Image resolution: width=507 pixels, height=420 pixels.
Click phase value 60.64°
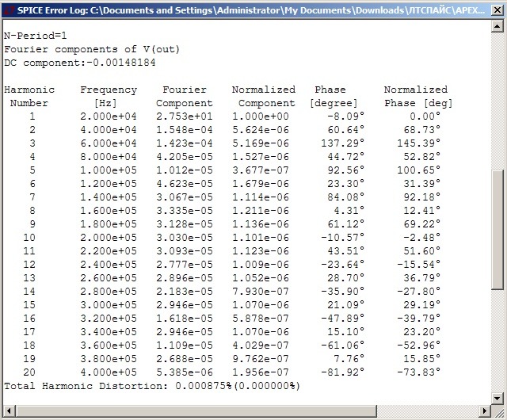pyautogui.click(x=345, y=130)
